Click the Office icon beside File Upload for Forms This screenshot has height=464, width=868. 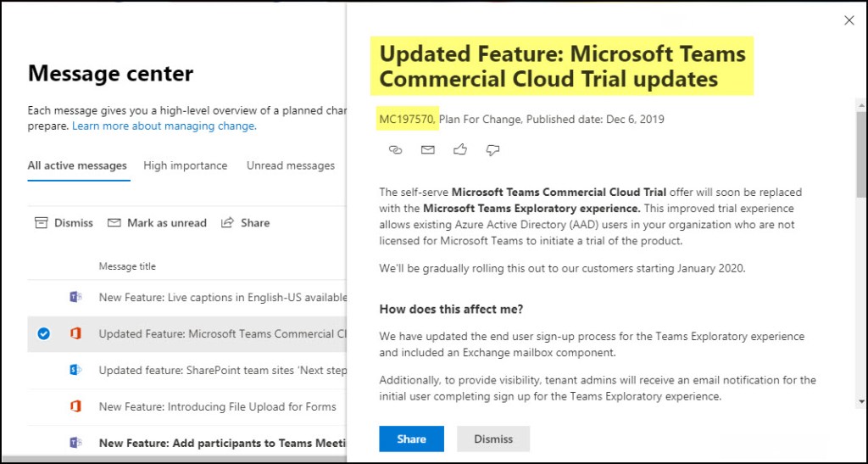[x=75, y=406]
